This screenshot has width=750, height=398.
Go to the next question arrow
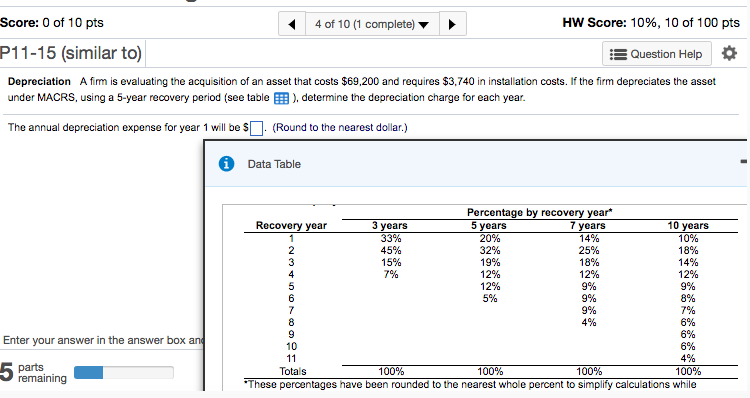452,24
